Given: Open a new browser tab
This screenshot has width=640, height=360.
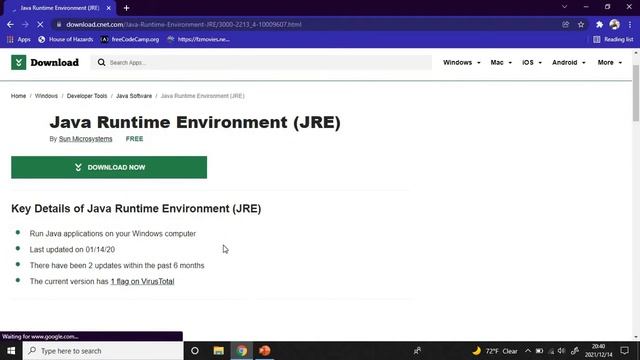Looking at the screenshot, I should (x=127, y=8).
